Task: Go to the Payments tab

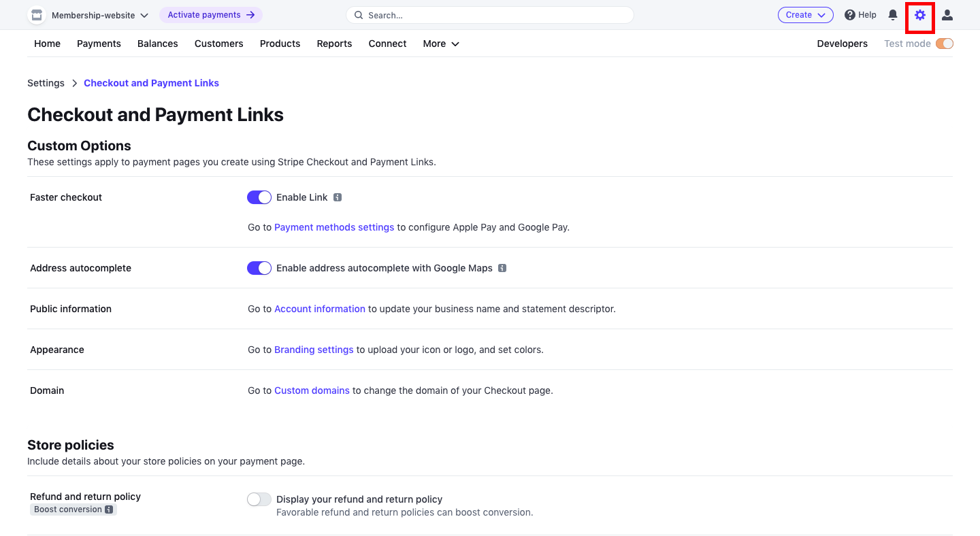Action: [99, 44]
